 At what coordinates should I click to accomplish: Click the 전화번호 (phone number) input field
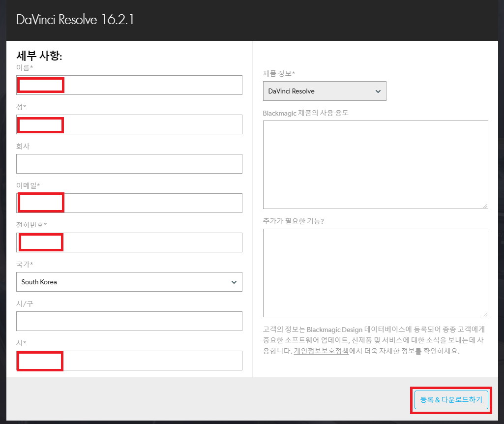point(129,242)
